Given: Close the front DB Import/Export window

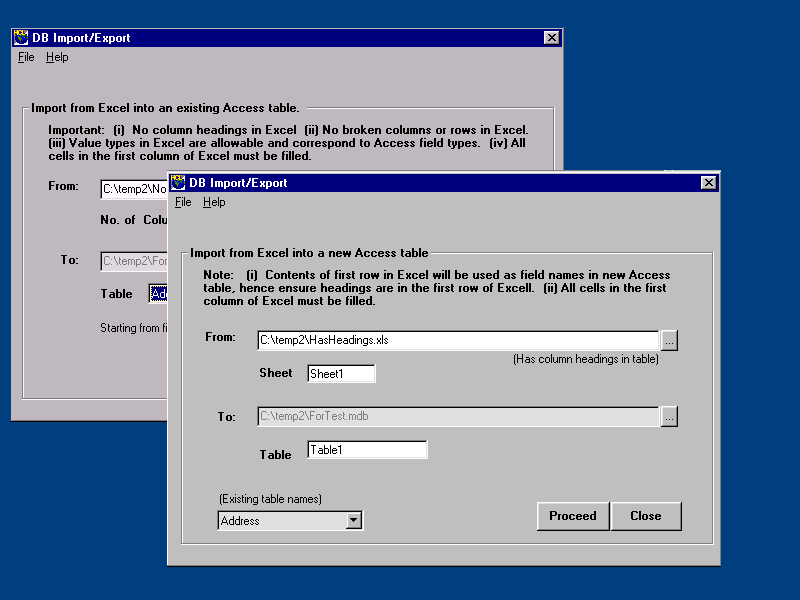Looking at the screenshot, I should (x=709, y=183).
